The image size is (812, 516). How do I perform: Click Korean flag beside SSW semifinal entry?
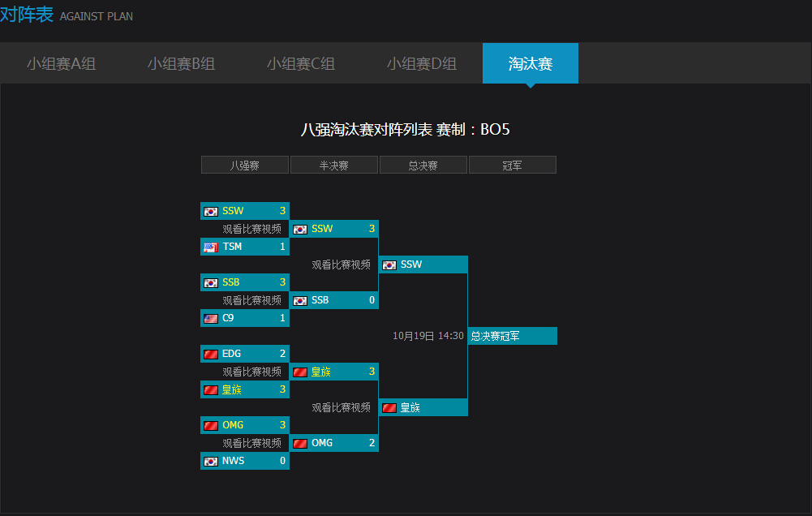click(300, 230)
